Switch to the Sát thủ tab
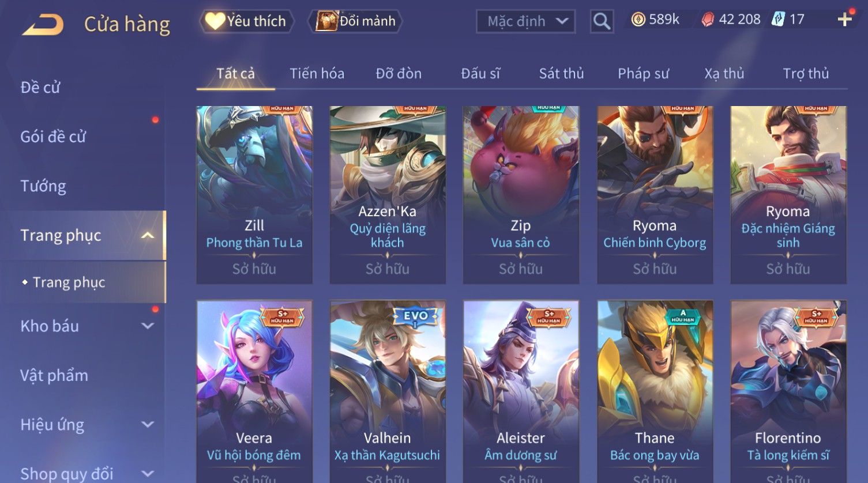This screenshot has height=483, width=868. (x=561, y=74)
